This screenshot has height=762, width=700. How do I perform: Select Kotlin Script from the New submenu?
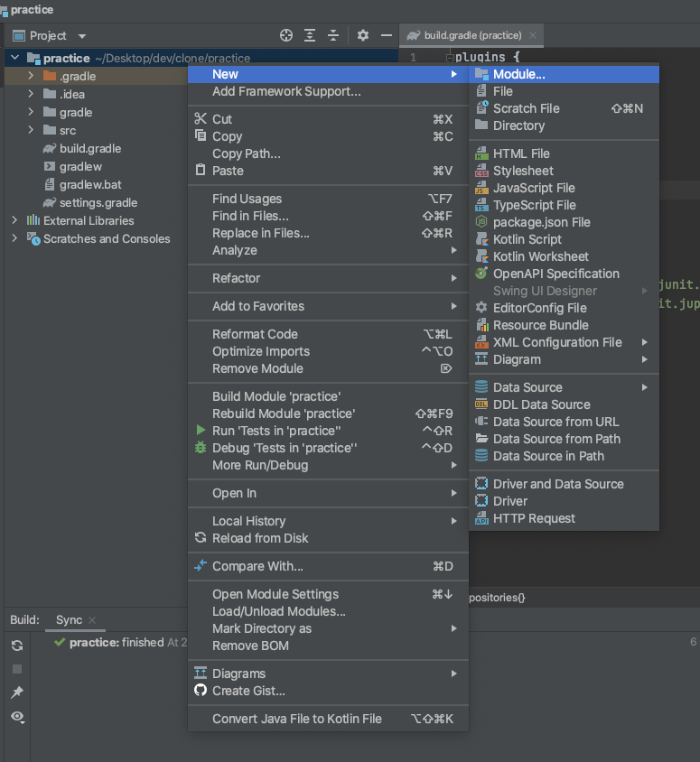click(527, 239)
